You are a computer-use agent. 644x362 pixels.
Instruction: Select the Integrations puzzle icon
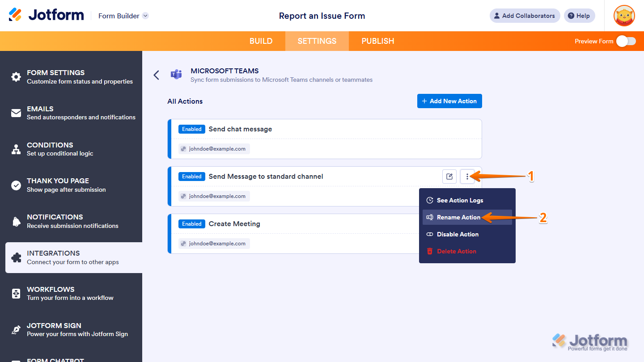(x=16, y=257)
